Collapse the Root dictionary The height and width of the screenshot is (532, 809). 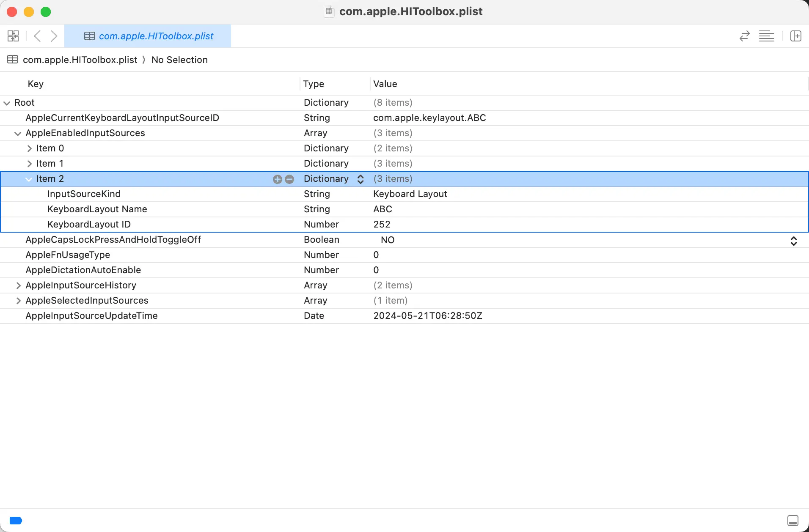tap(7, 103)
